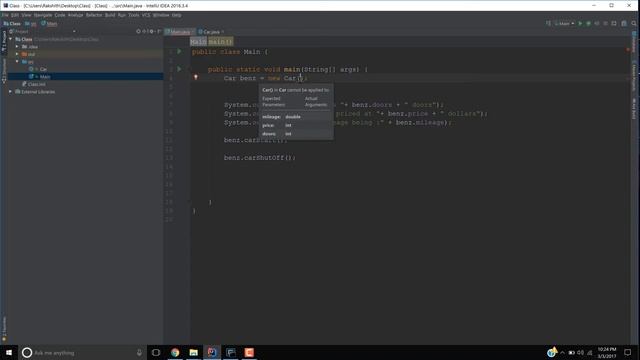Open the Project view selector dropdown

(74, 31)
